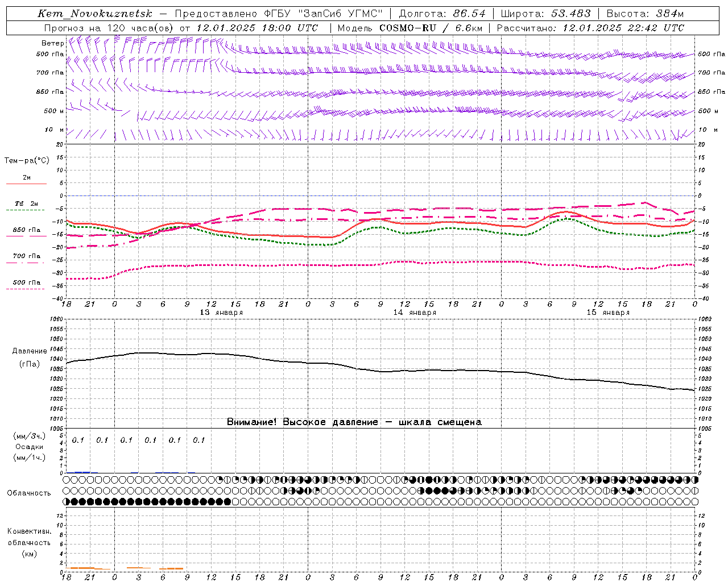
Task: Click the 'Ветер' wind panel label
Action: [52, 43]
